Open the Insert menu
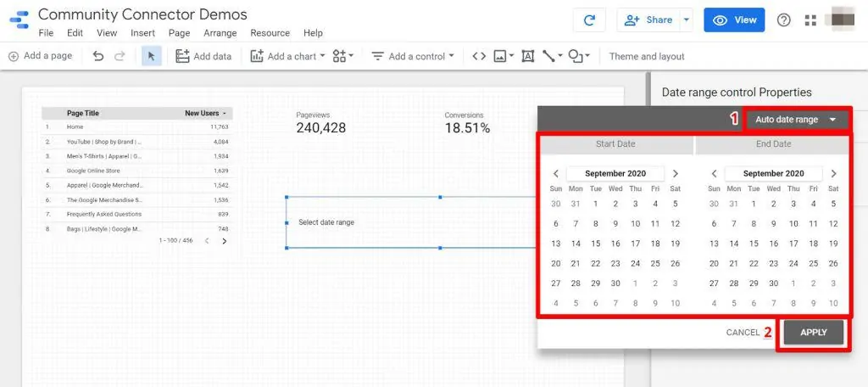Screen dimensions: 868x387 pos(142,33)
